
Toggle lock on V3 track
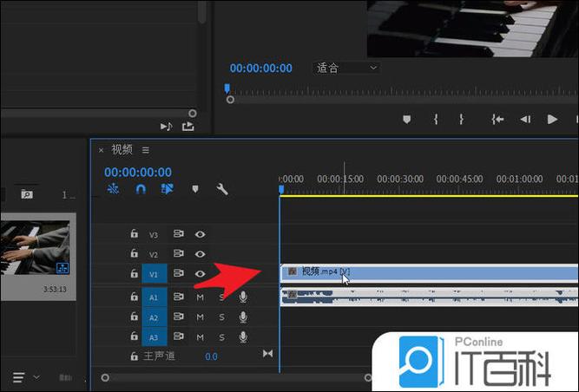134,233
